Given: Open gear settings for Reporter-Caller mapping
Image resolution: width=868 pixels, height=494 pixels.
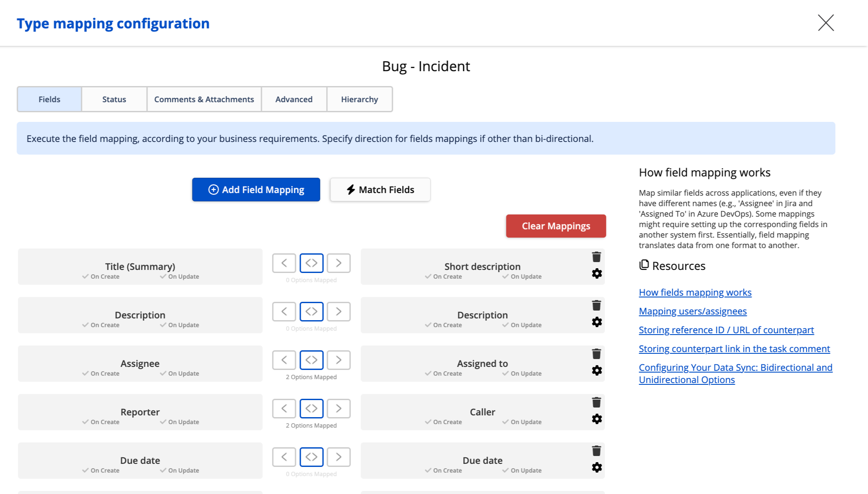Looking at the screenshot, I should tap(596, 419).
